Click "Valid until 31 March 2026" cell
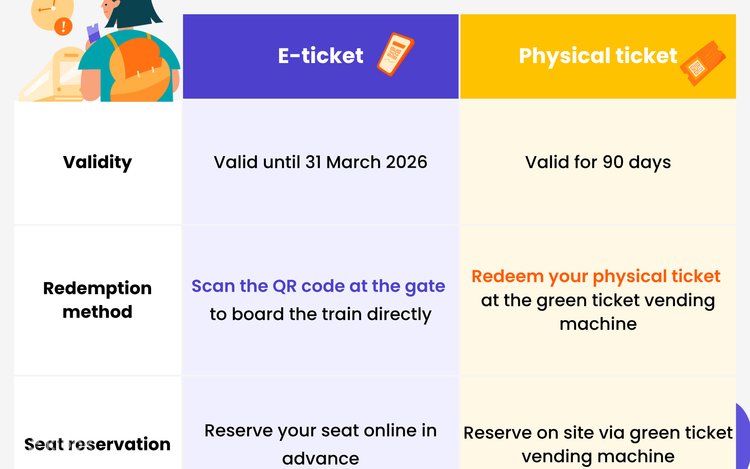Viewport: 750px width, 469px height. pos(320,162)
